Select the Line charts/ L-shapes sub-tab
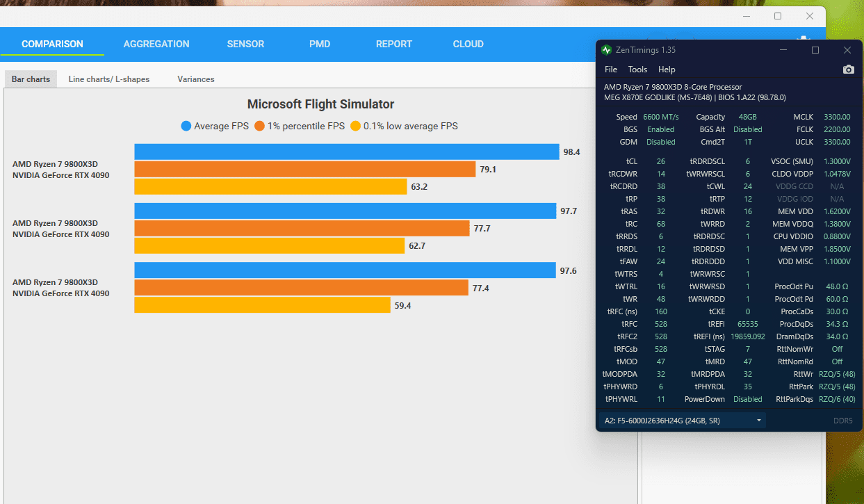Viewport: 864px width, 504px height. click(x=109, y=79)
